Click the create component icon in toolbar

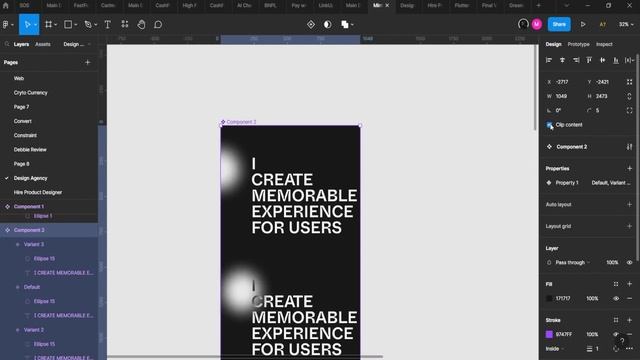coord(311,24)
